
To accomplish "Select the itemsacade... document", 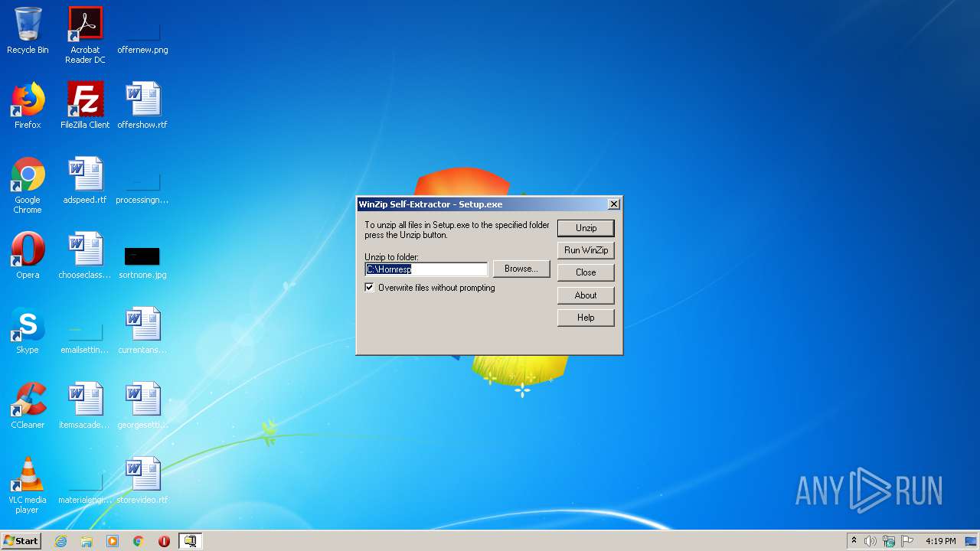I will coord(85,406).
